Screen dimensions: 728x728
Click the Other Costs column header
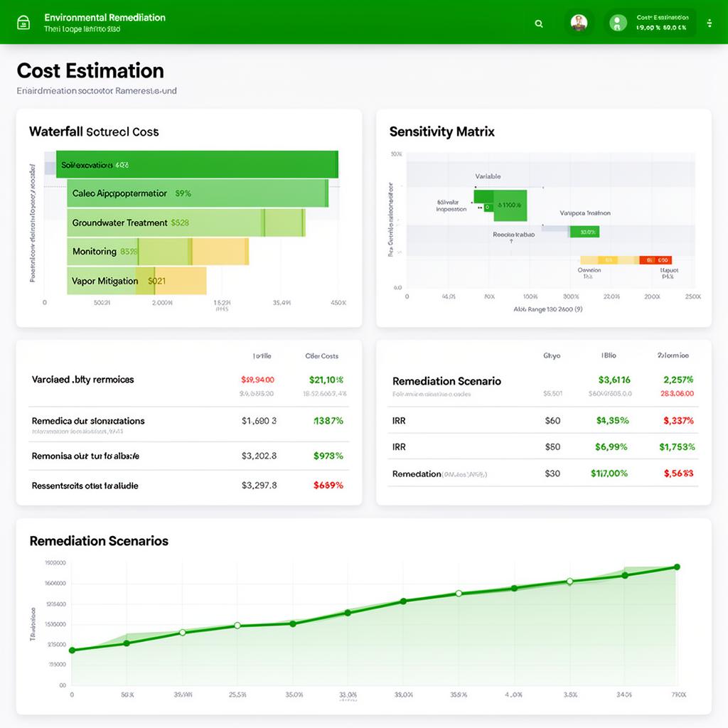(x=322, y=356)
